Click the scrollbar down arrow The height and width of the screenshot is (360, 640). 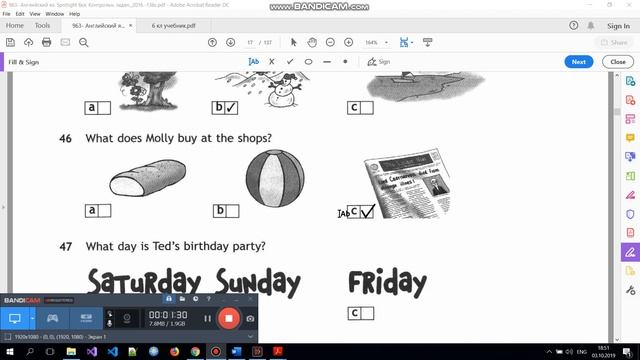coord(617,339)
